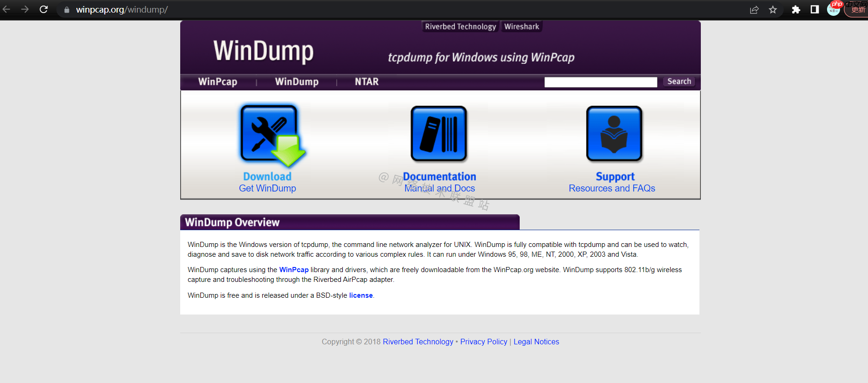The height and width of the screenshot is (383, 868).
Task: Toggle the browser side panel icon
Action: [814, 9]
